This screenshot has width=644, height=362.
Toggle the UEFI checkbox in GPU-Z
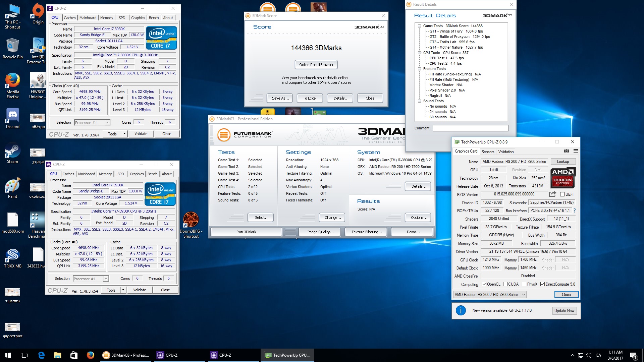(562, 194)
